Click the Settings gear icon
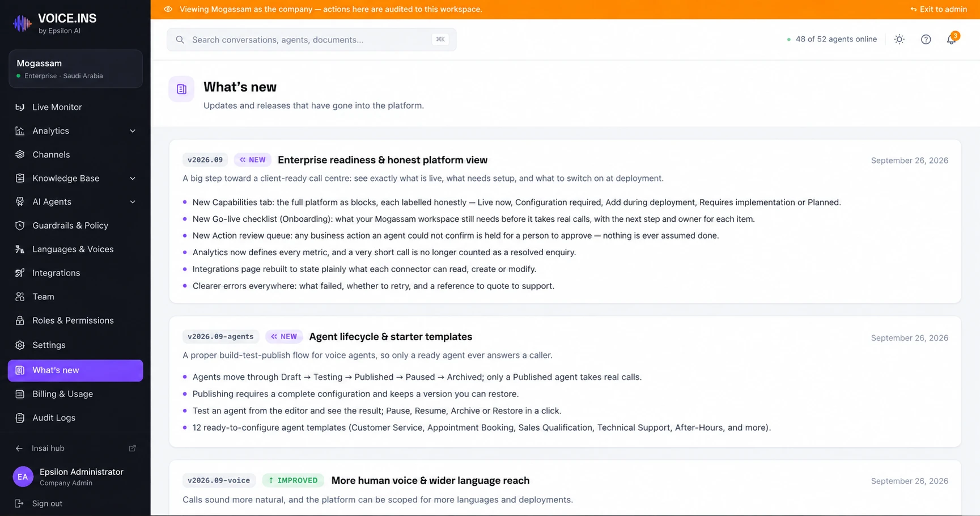 20,345
